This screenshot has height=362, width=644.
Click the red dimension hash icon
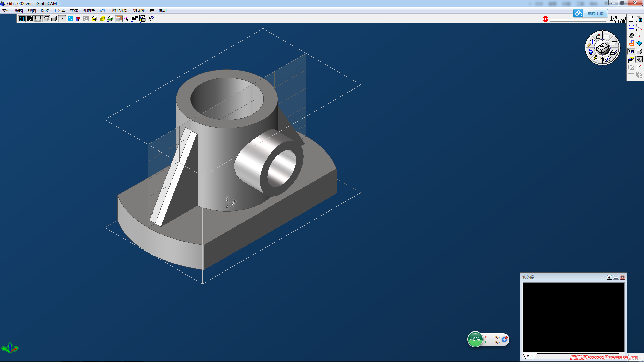tap(639, 67)
